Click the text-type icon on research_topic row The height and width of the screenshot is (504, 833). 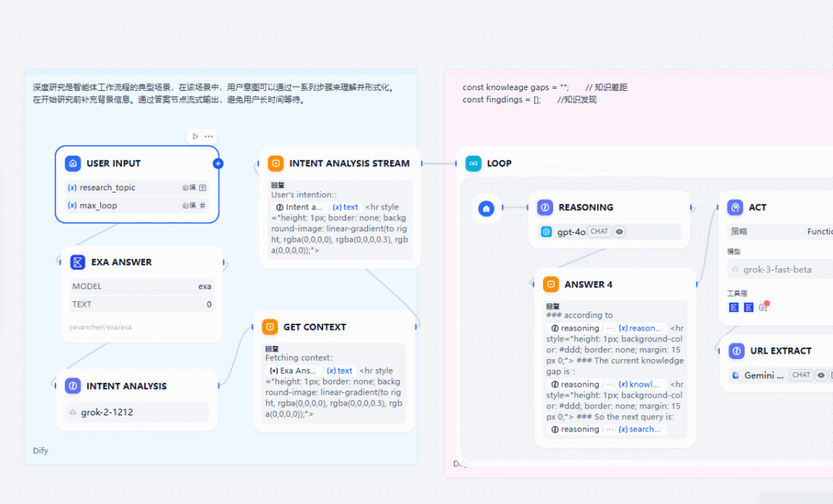click(x=202, y=187)
